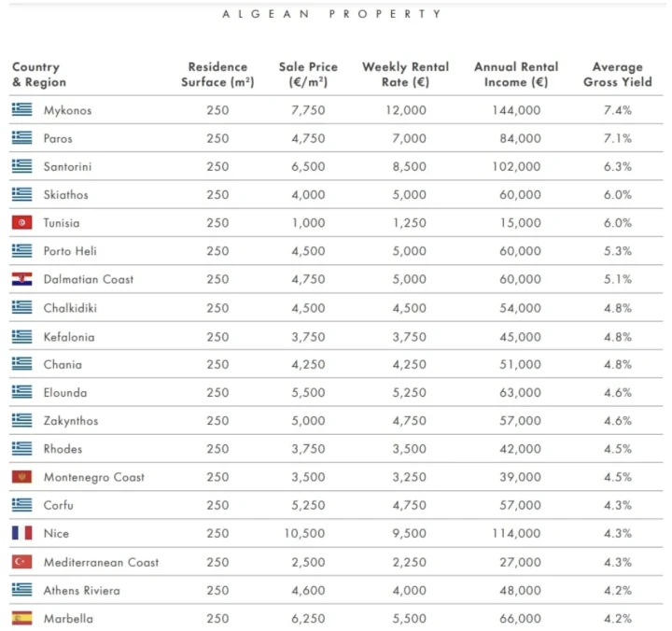The height and width of the screenshot is (631, 672).
Task: Select the Montenegro flag icon
Action: (x=21, y=477)
